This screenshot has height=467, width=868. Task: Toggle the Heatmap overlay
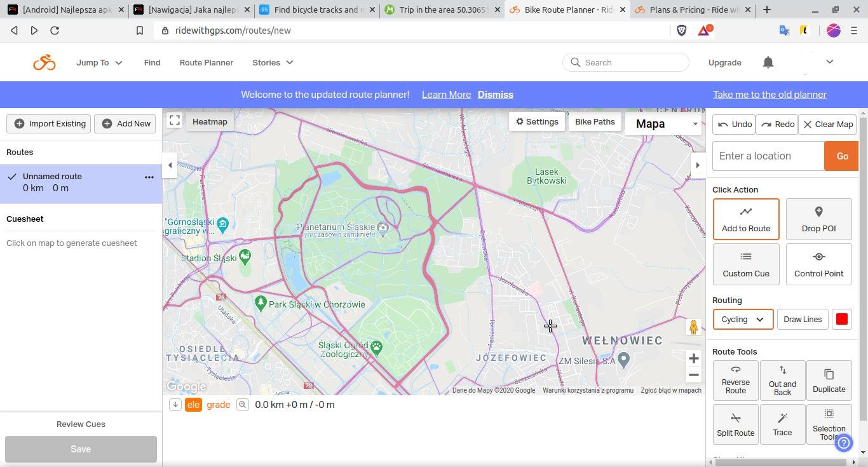pos(209,122)
